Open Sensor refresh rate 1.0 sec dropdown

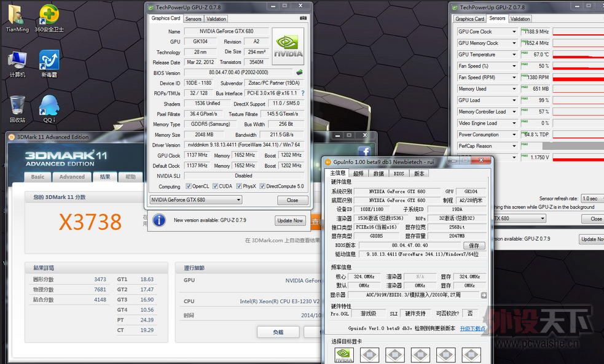click(x=592, y=198)
